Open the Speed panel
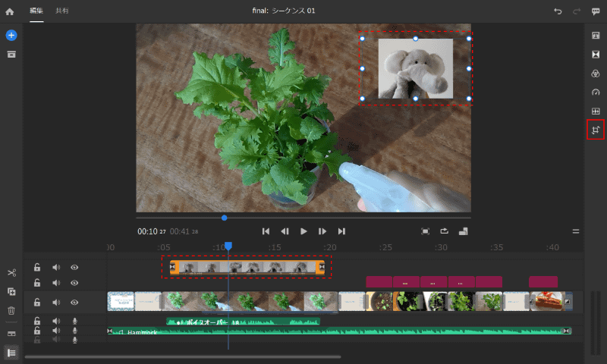This screenshot has height=364, width=607. 596,92
